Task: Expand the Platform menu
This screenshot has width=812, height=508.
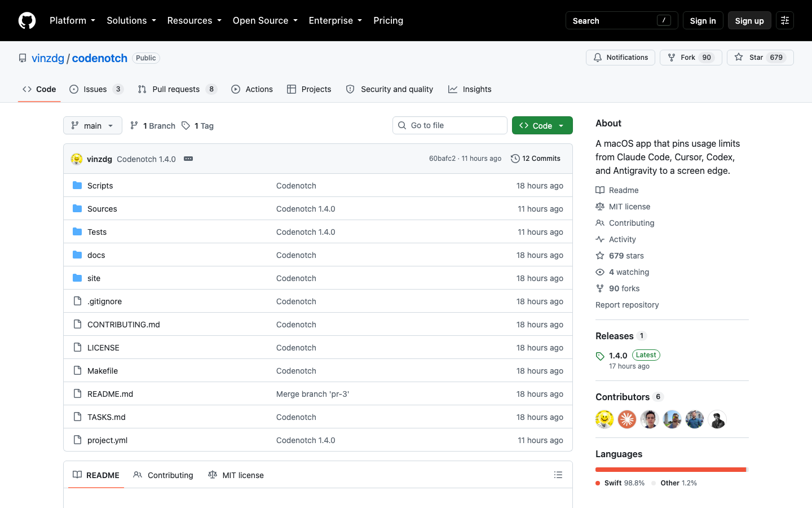Action: pyautogui.click(x=72, y=20)
